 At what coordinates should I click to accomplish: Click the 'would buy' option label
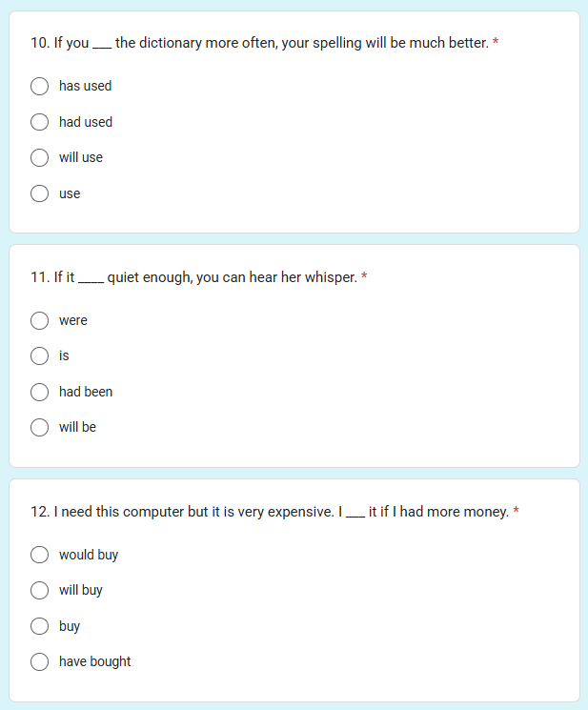pos(89,555)
